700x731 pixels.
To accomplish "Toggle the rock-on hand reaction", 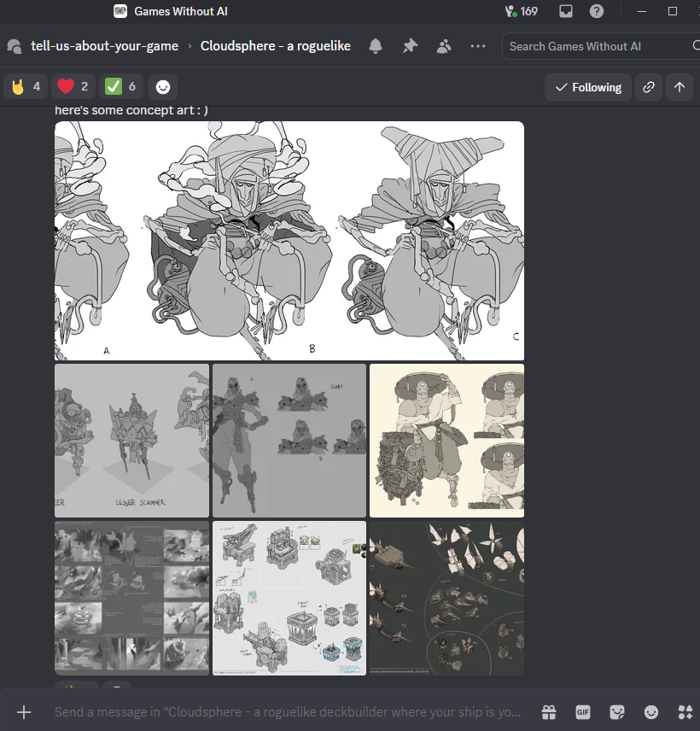I will tap(26, 87).
